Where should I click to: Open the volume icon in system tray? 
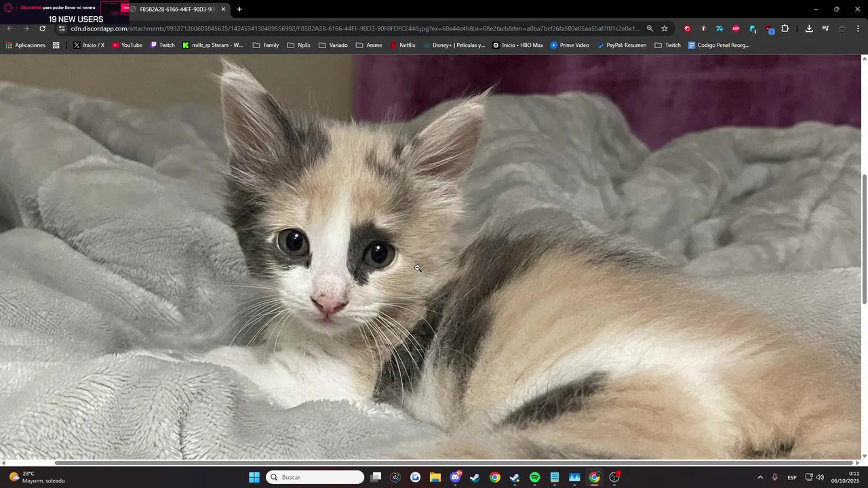pos(820,477)
